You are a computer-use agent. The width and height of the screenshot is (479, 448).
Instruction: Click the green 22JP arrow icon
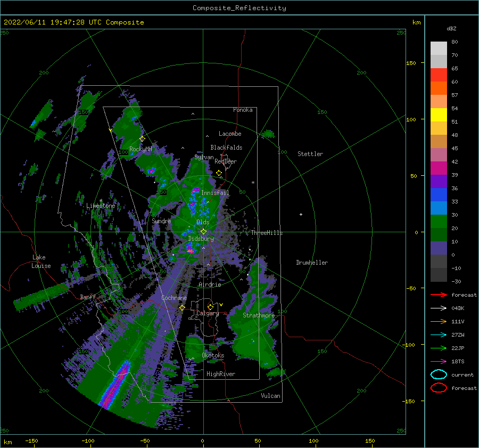click(439, 348)
